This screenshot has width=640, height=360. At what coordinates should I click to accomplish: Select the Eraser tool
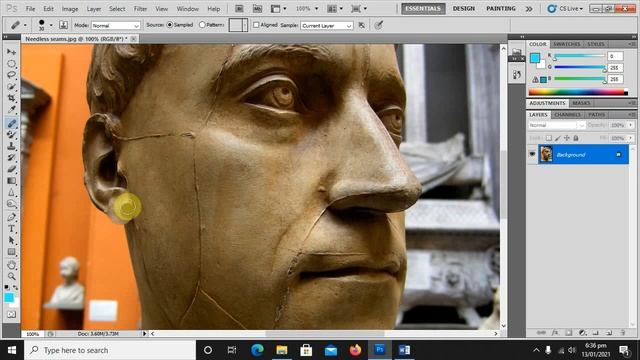click(11, 169)
